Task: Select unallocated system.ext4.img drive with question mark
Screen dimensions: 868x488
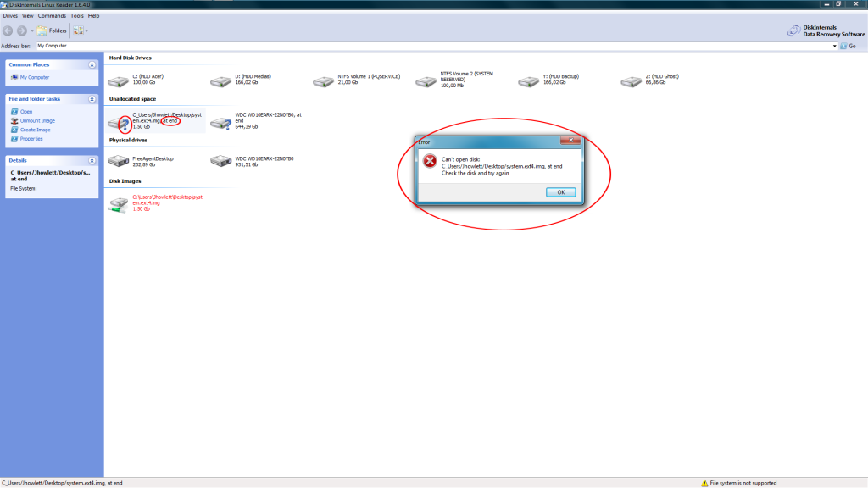Action: [119, 123]
